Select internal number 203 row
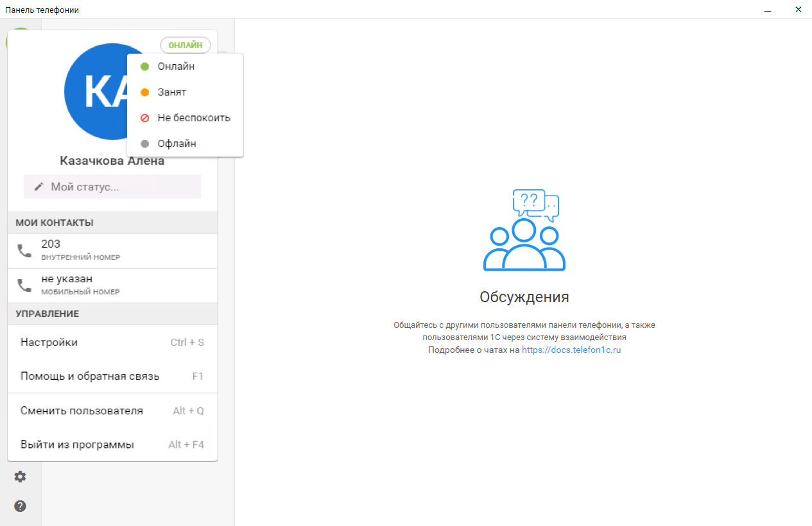812x526 pixels. click(x=113, y=251)
